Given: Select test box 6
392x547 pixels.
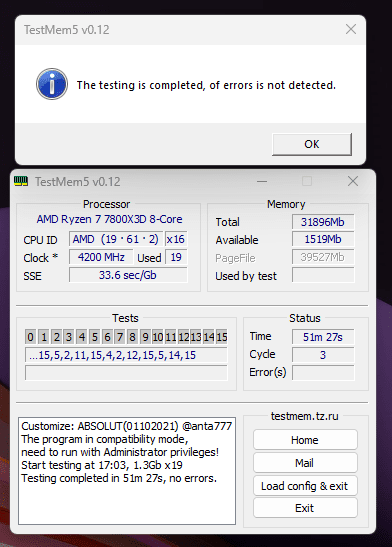Looking at the screenshot, I should (107, 337).
